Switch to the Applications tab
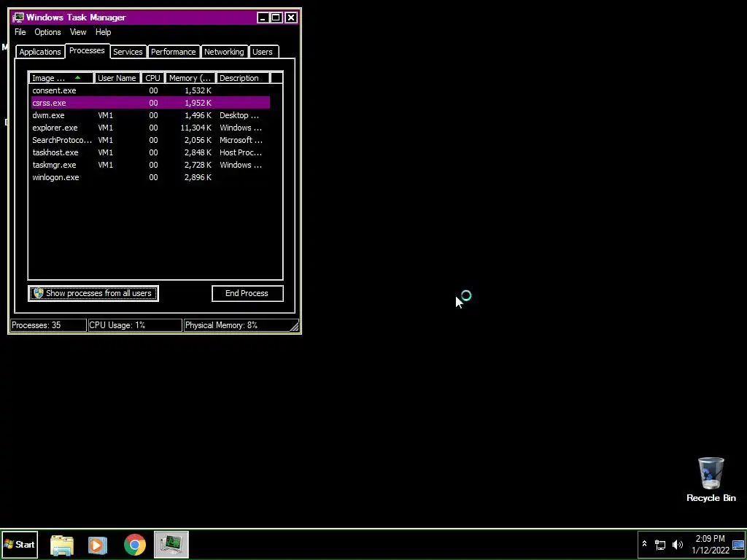This screenshot has height=560, width=747. tap(40, 52)
